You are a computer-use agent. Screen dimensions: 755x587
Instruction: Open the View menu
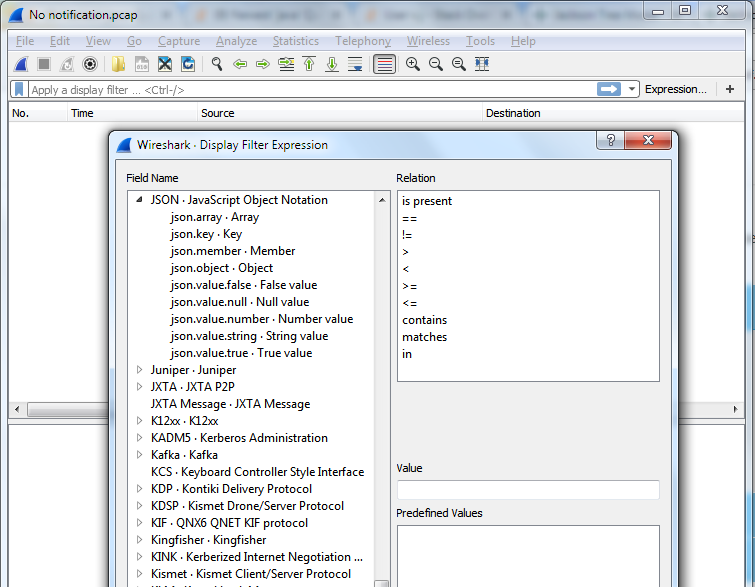[x=98, y=41]
